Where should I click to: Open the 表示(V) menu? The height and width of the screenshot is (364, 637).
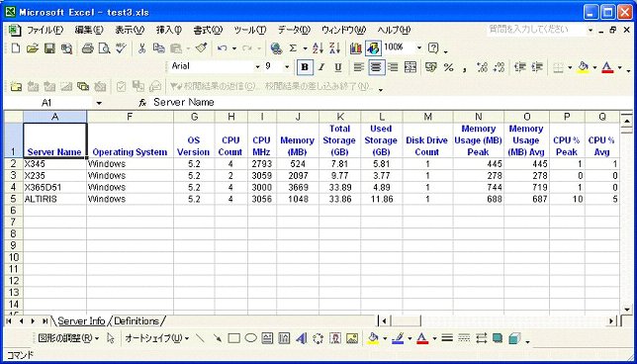pyautogui.click(x=130, y=30)
